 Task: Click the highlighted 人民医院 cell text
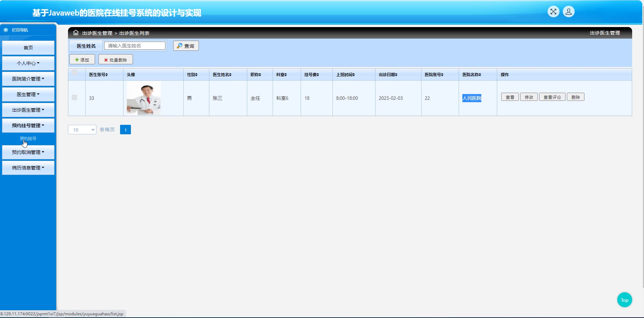tap(472, 98)
